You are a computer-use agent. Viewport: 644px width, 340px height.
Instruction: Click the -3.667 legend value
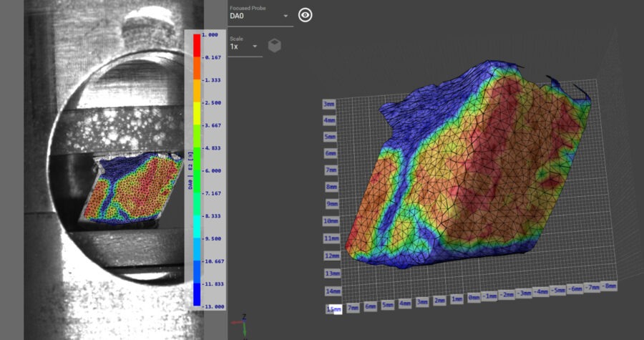[212, 125]
